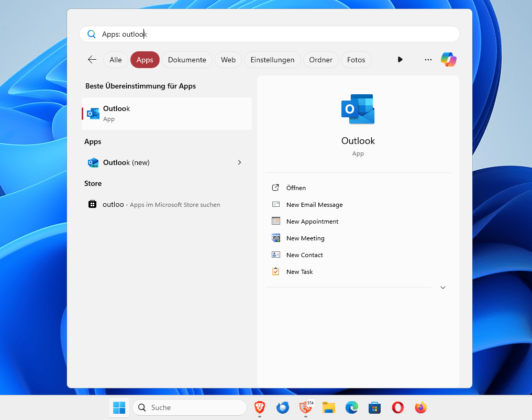Click the Outlook title in preview pane

(x=358, y=141)
